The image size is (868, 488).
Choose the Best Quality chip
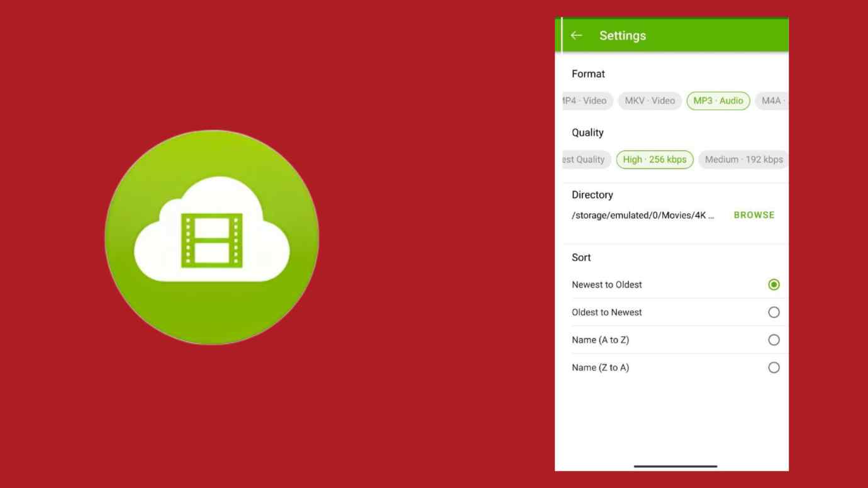coord(584,160)
